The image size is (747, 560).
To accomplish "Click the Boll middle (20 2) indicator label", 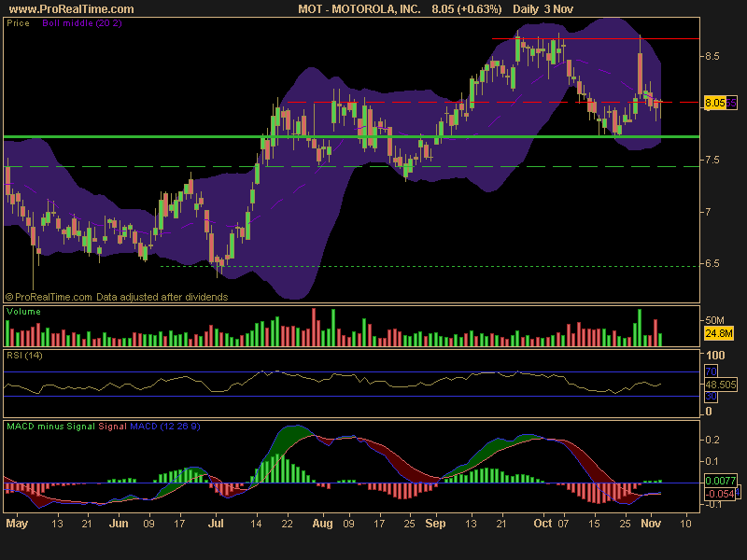I will pos(82,22).
